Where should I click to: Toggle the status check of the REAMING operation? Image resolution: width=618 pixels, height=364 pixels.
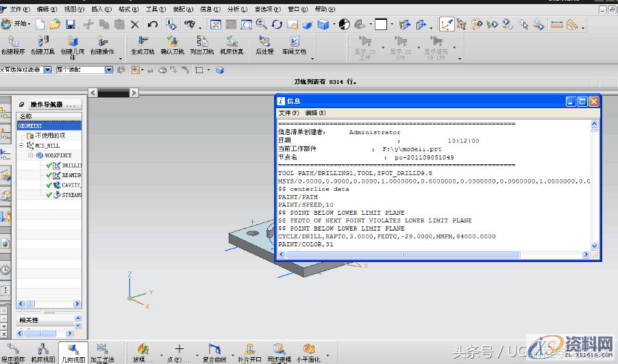tap(49, 175)
